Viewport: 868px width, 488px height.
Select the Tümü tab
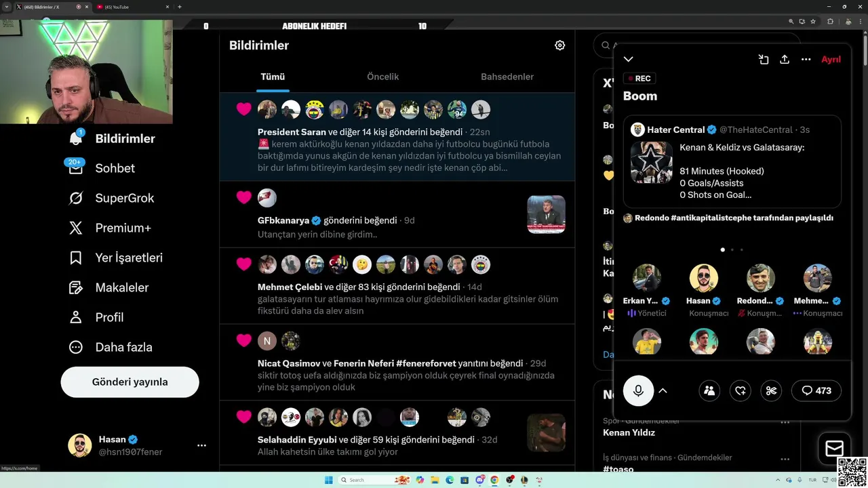(x=273, y=77)
